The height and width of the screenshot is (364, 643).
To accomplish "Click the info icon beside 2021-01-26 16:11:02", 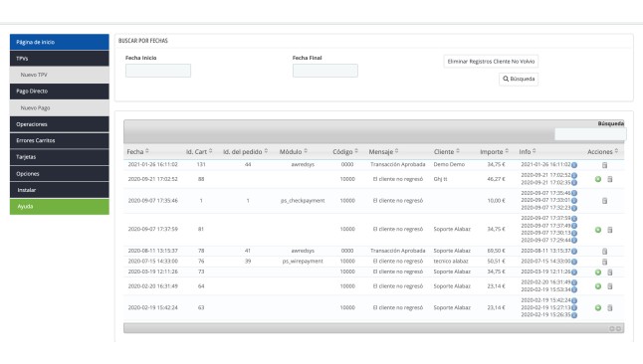I will pos(574,165).
